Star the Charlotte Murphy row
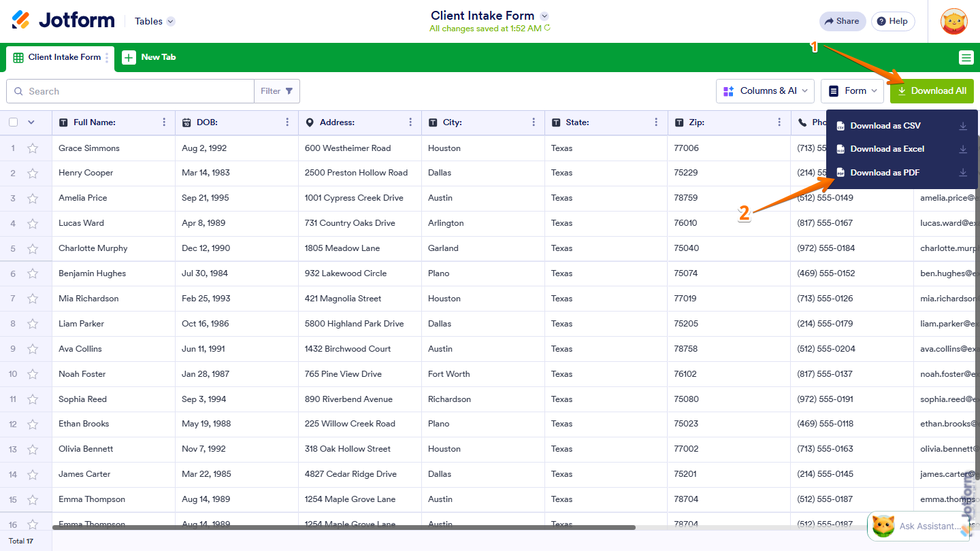This screenshot has height=551, width=980. 33,249
